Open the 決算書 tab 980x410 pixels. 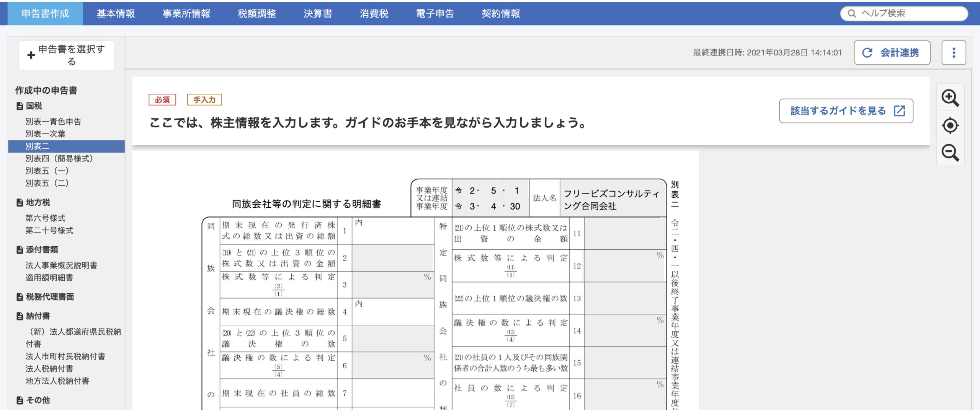[x=318, y=14]
